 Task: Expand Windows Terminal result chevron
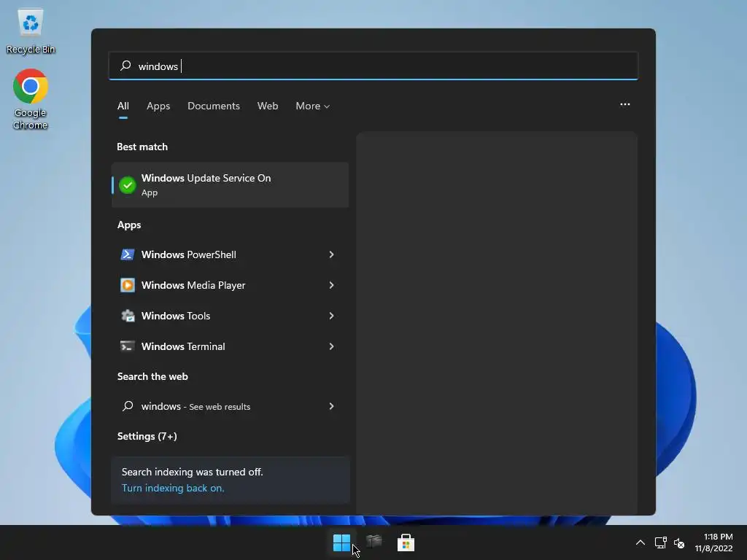pos(332,346)
